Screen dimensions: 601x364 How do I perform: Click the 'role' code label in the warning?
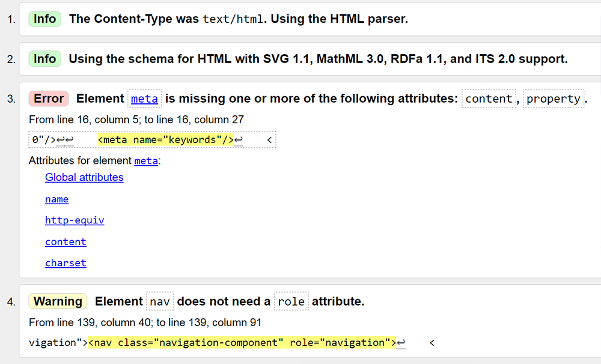coord(291,302)
